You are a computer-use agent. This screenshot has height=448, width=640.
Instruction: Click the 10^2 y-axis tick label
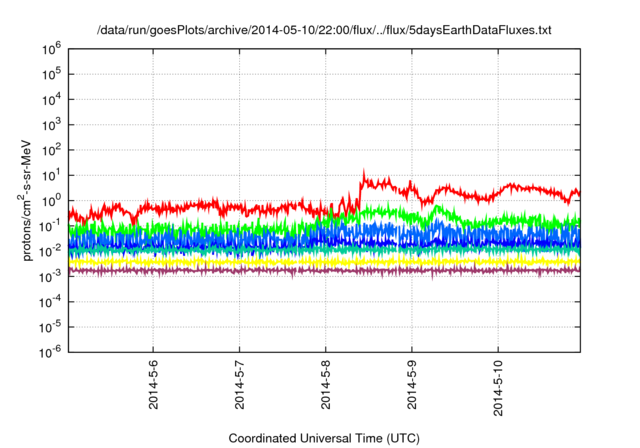point(51,151)
